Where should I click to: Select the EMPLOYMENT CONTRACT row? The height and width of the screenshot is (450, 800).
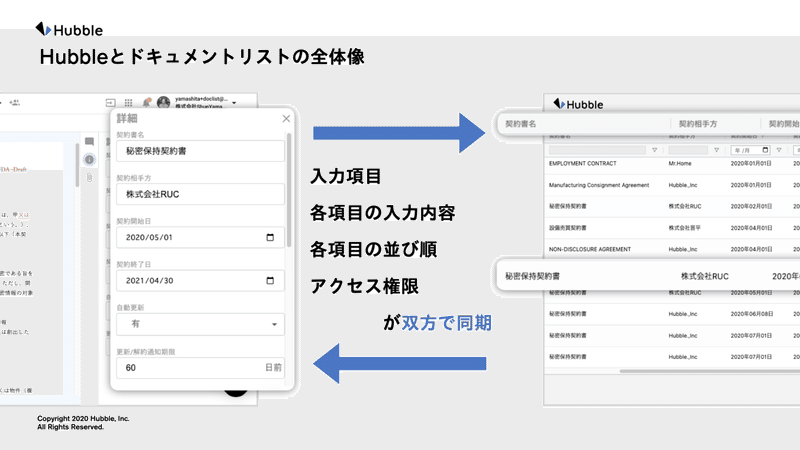[x=672, y=164]
